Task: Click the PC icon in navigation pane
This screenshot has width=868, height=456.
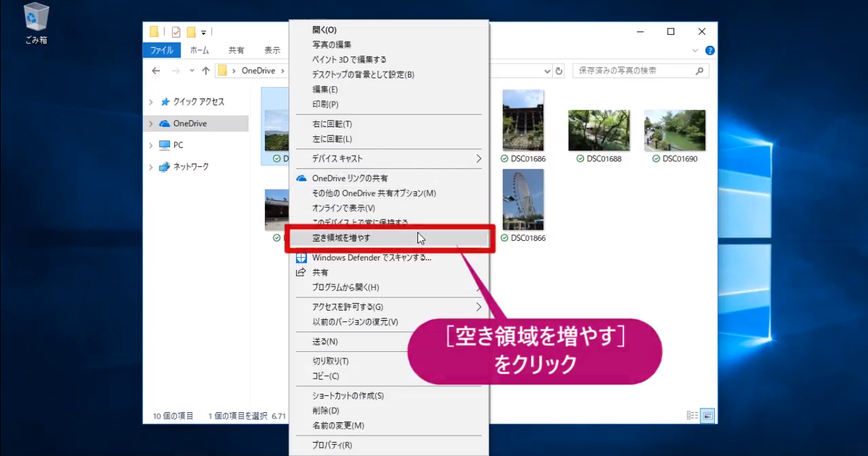Action: point(165,145)
